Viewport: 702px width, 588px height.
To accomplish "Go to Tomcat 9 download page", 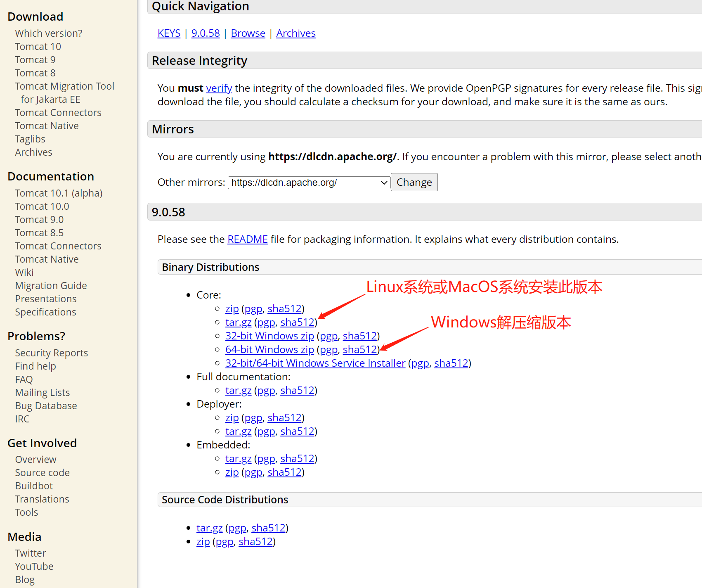I will coord(35,60).
